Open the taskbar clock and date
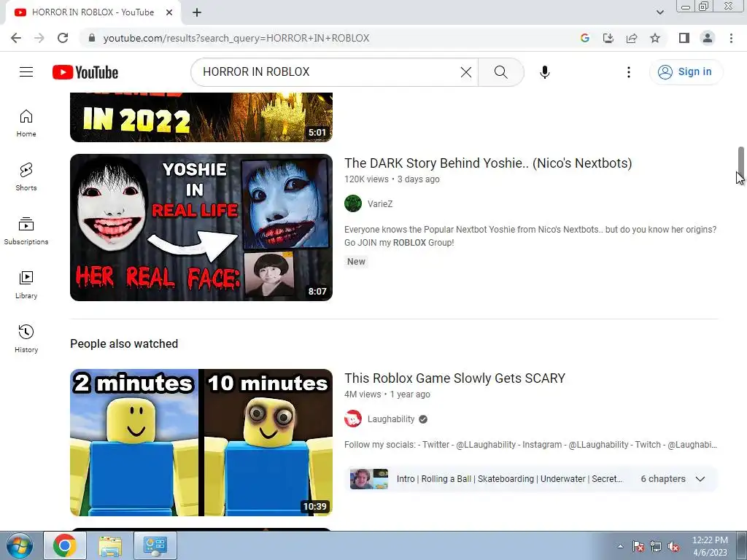 710,546
